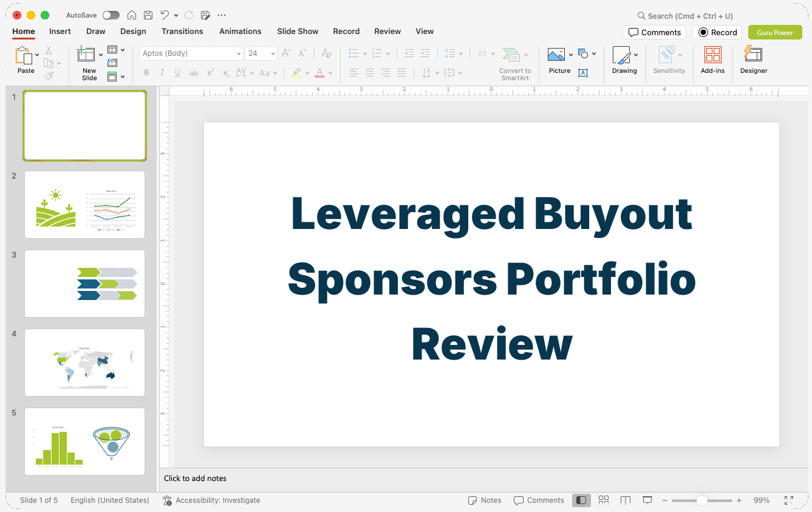Expand the bullets list dropdown arrow
812x512 pixels.
(x=364, y=53)
